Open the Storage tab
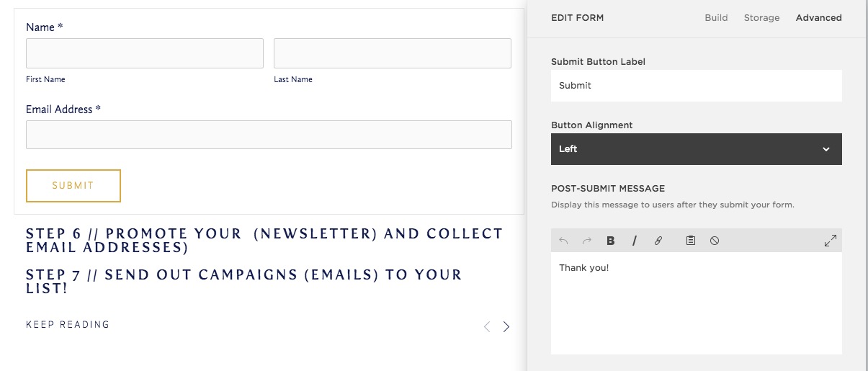The height and width of the screenshot is (371, 868). point(761,17)
